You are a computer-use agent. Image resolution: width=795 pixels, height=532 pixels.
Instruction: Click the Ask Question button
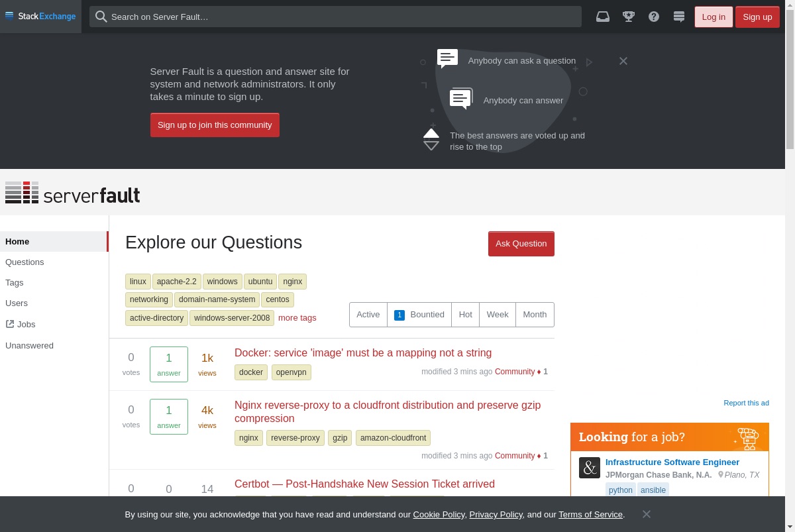(x=521, y=243)
